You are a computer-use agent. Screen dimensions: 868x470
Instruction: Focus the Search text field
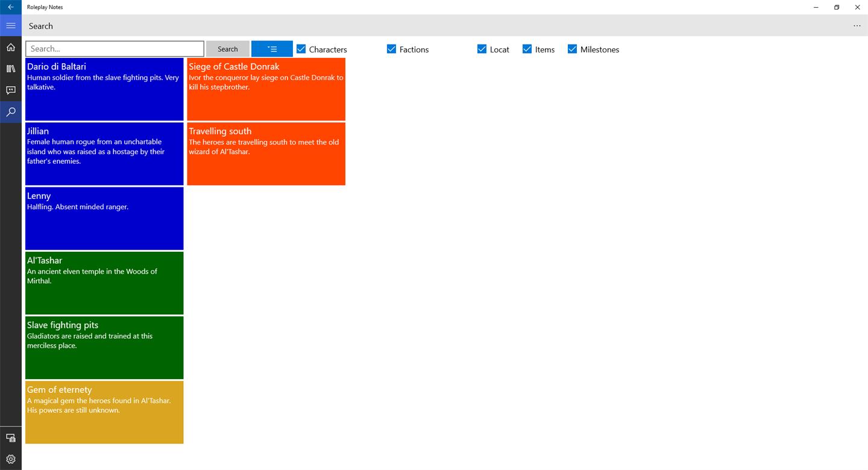(x=115, y=49)
